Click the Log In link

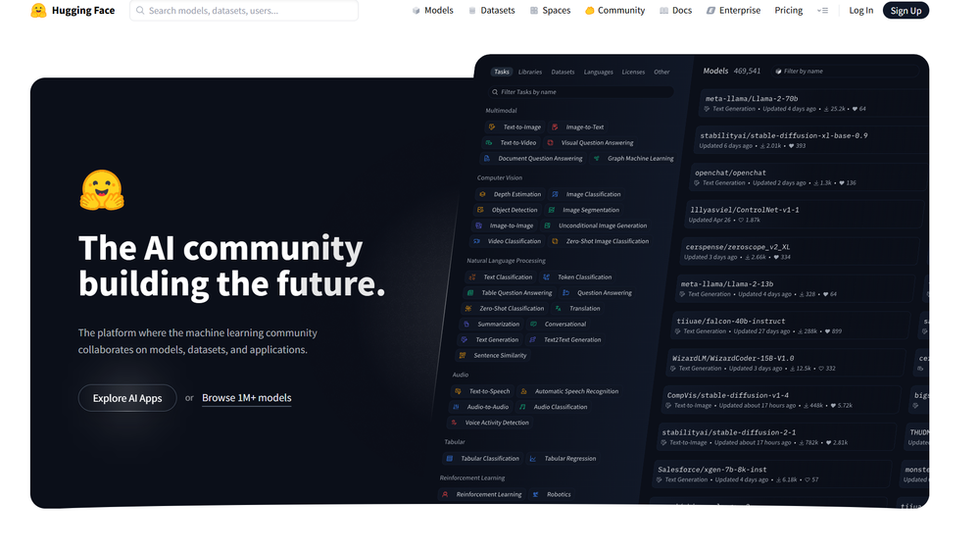tap(860, 10)
